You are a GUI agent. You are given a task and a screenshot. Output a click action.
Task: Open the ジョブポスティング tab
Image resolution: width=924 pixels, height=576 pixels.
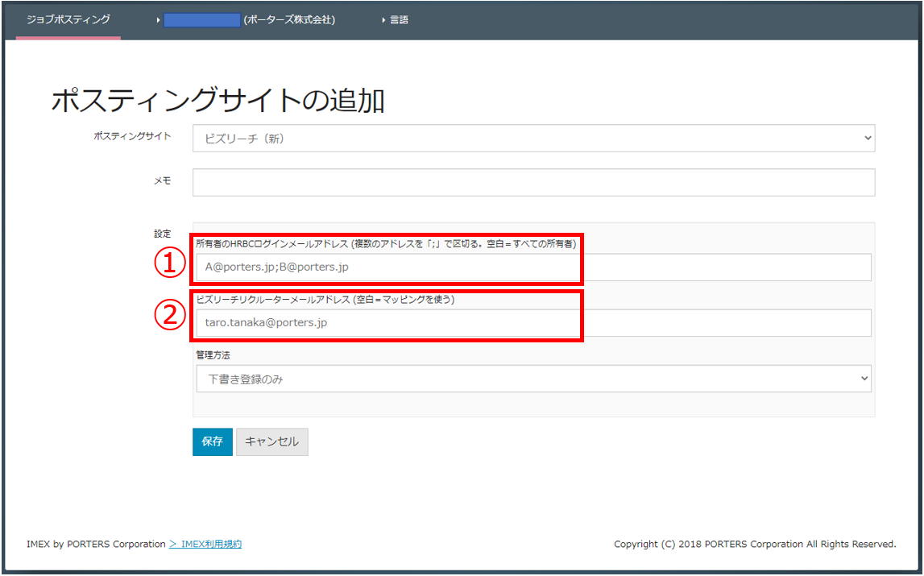click(x=68, y=19)
